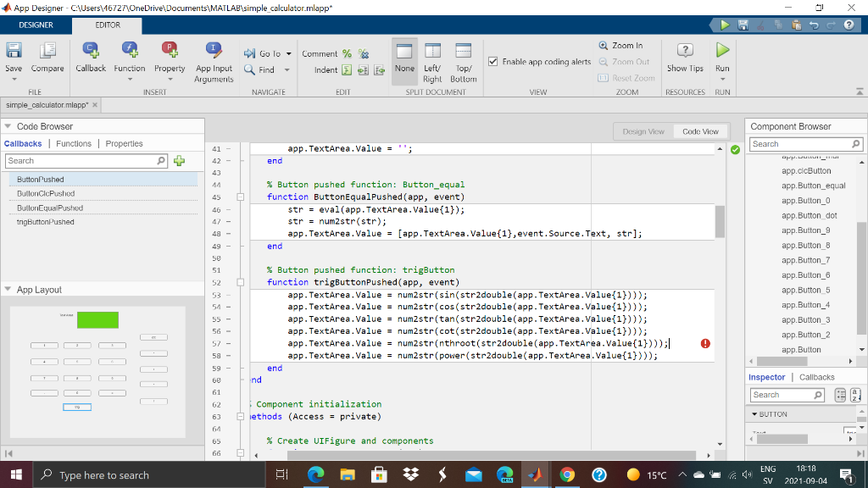Click the Callback insert icon

coord(91,52)
